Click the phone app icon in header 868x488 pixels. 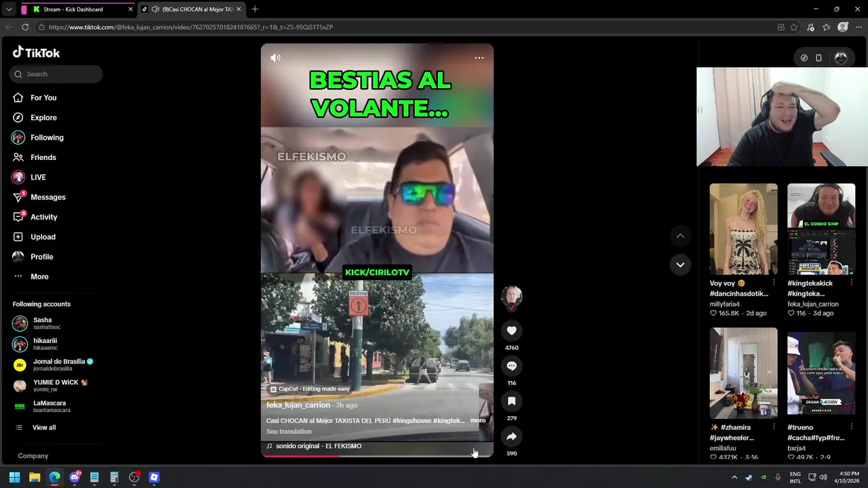[x=818, y=58]
